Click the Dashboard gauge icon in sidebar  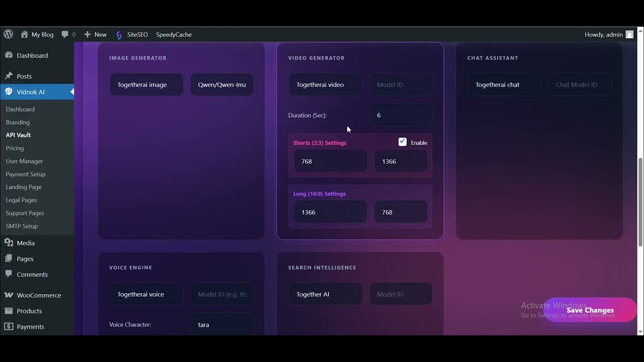pyautogui.click(x=9, y=55)
